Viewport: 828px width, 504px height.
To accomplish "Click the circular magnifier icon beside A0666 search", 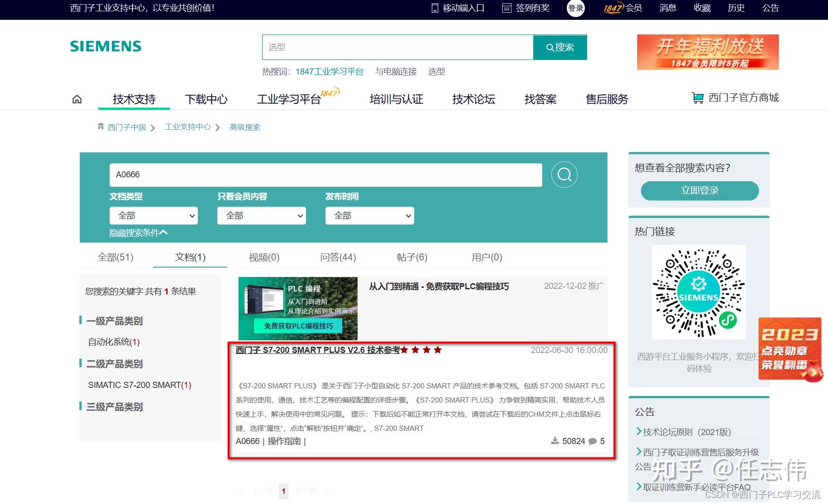I will click(564, 175).
